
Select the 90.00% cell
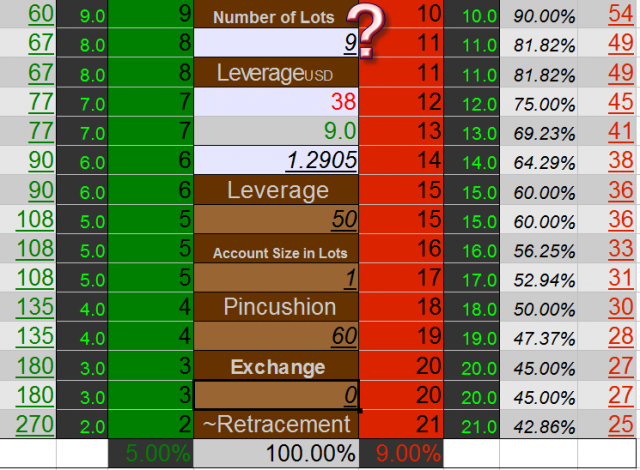pyautogui.click(x=539, y=14)
